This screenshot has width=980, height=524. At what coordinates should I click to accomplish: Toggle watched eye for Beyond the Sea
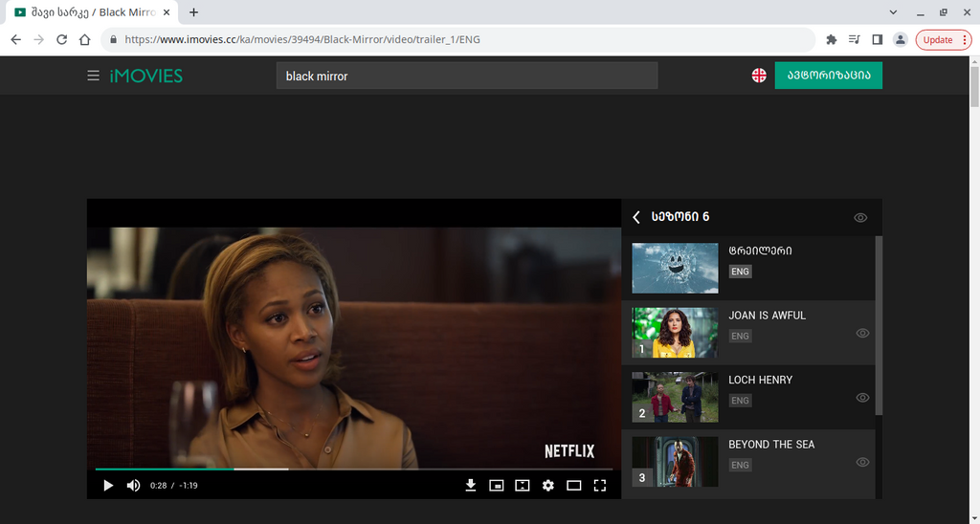[862, 462]
